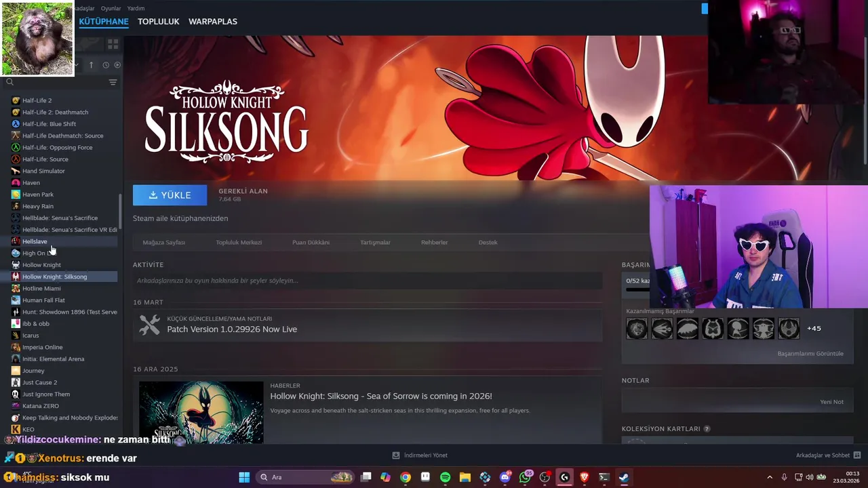Open the Yardım menu
Image resolution: width=868 pixels, height=488 pixels.
[136, 8]
